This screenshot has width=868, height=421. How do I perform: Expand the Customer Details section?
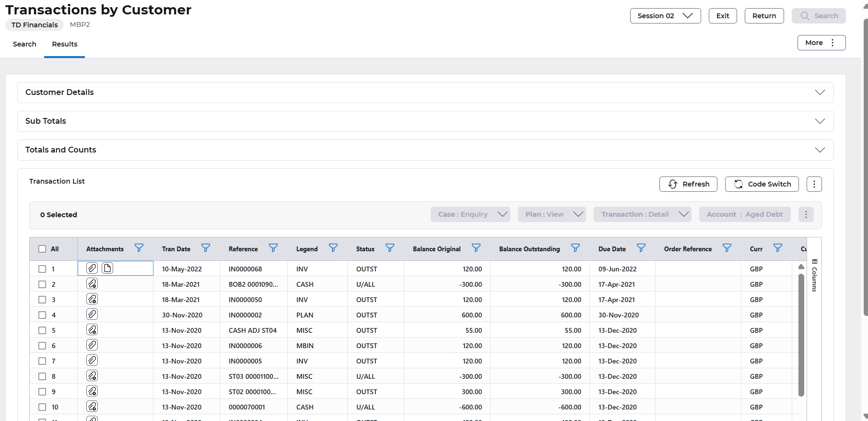click(x=820, y=93)
